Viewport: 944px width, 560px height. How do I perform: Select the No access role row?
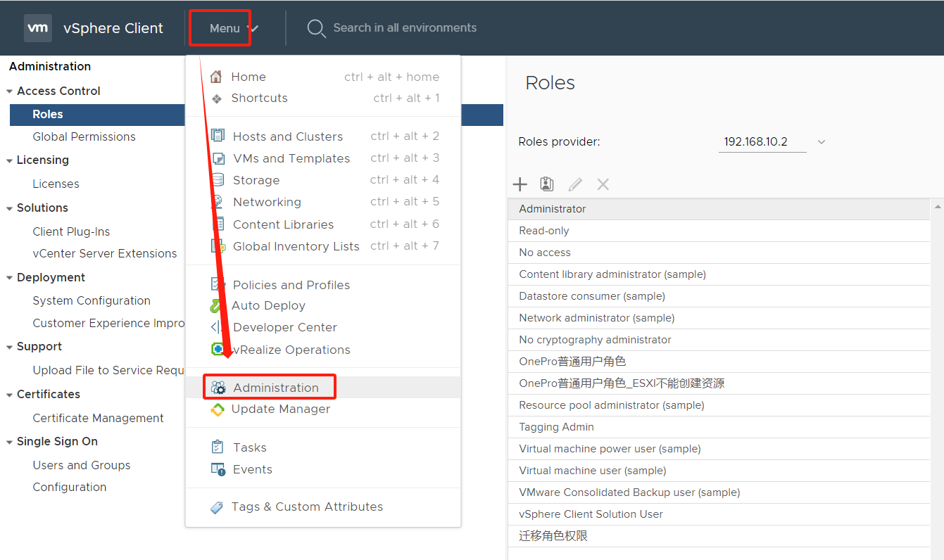[x=719, y=253]
